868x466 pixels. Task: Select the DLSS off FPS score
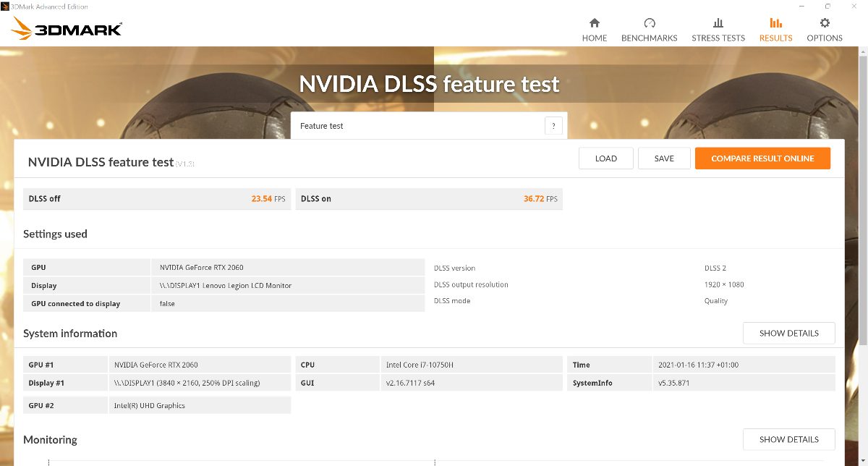coord(261,199)
